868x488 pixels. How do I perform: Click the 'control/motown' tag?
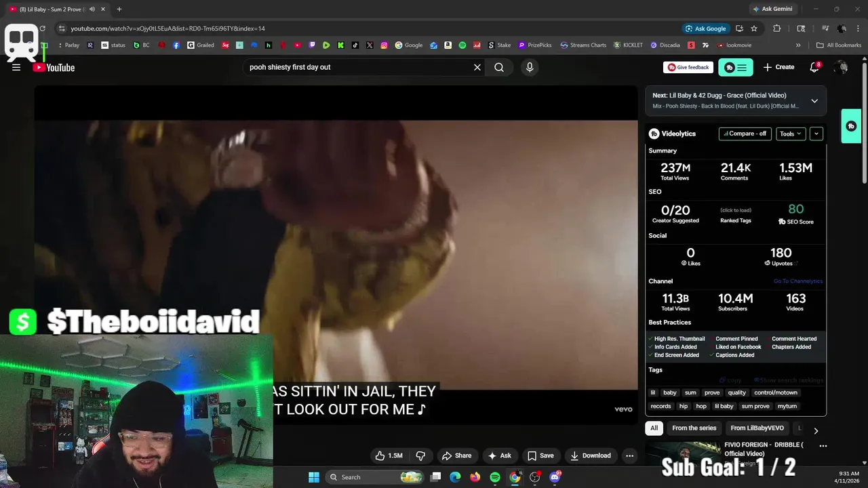click(x=776, y=392)
